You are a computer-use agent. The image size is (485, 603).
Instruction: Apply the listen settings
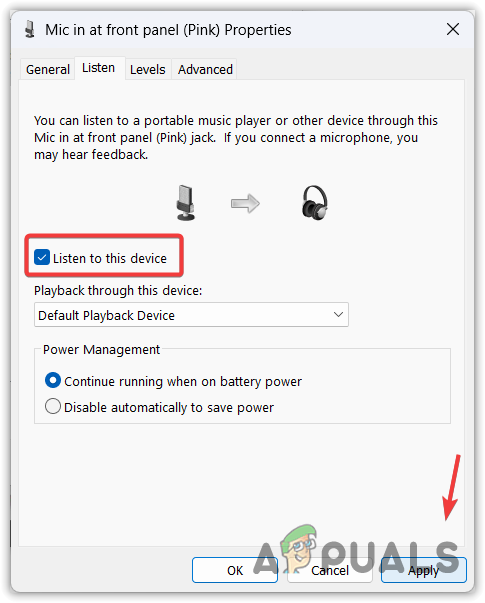coord(423,570)
